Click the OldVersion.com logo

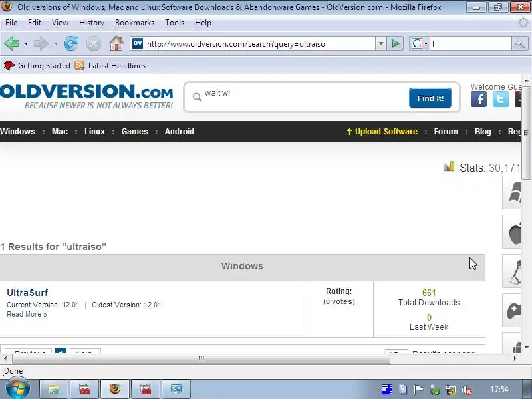pos(86,96)
